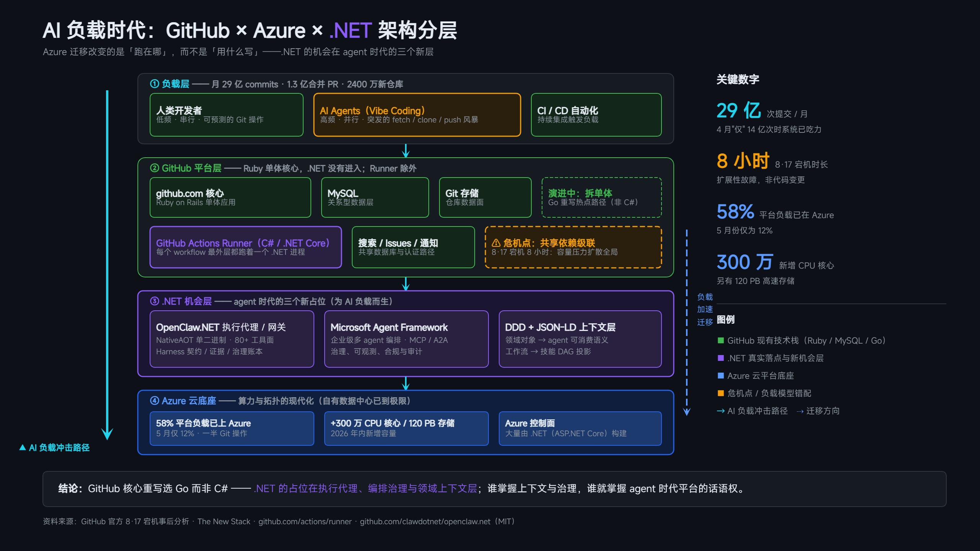Select the 人类开发者 card
The image size is (980, 551).
coord(227,115)
